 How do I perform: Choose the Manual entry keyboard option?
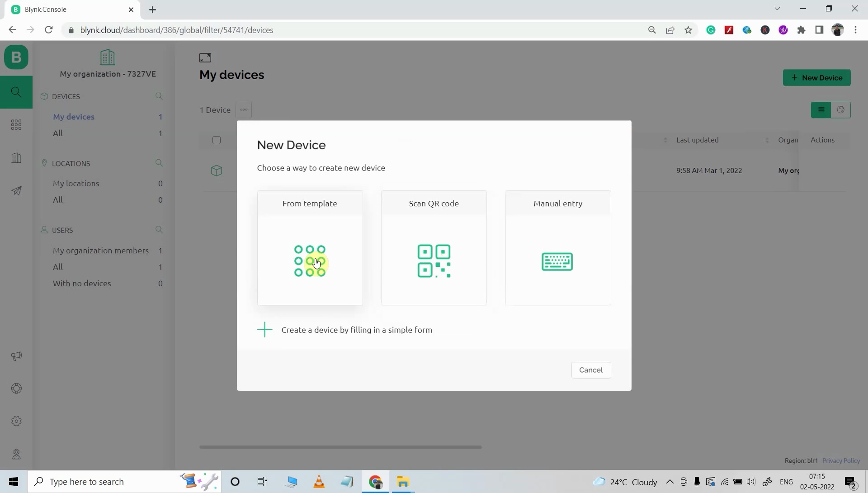click(557, 248)
